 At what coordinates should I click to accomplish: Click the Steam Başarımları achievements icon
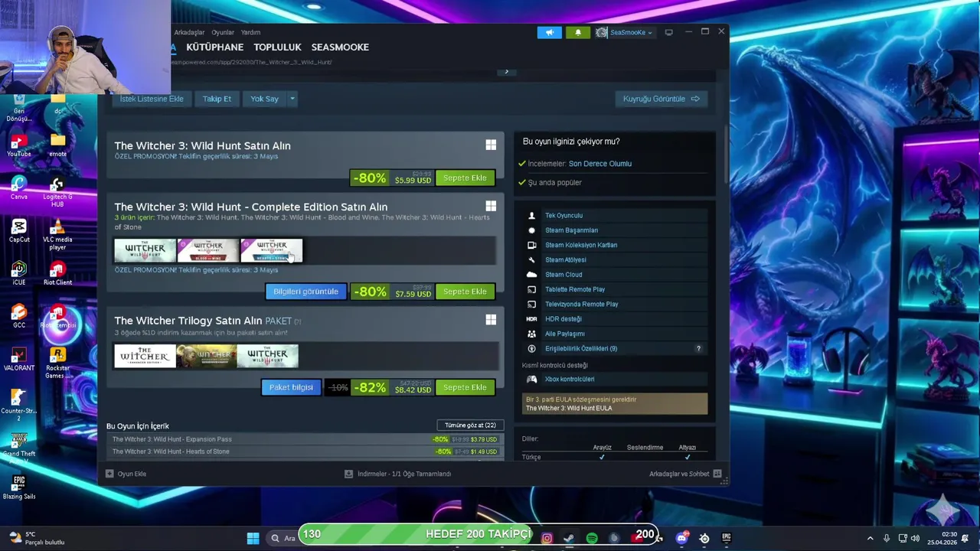531,230
